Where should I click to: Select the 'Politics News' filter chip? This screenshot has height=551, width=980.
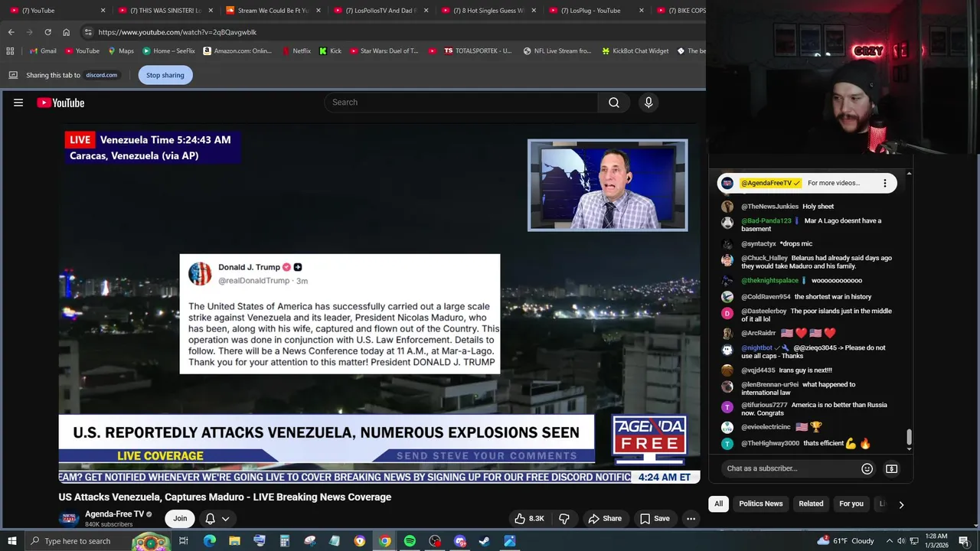[x=760, y=504]
